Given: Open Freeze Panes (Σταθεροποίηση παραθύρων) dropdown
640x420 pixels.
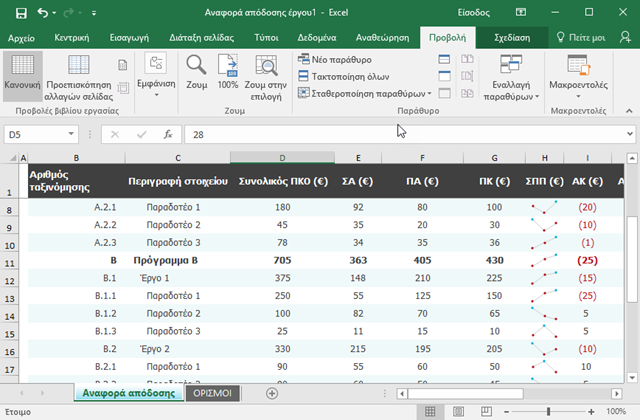Looking at the screenshot, I should point(364,93).
